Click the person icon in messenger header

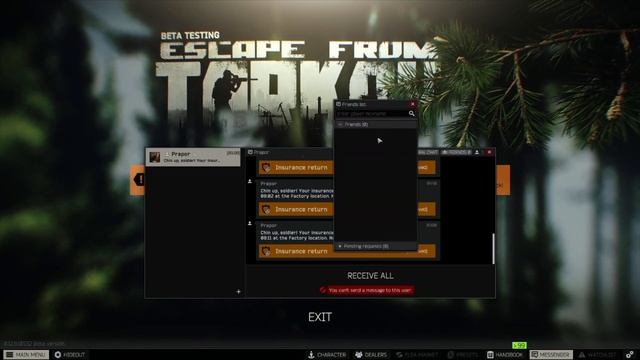click(477, 152)
